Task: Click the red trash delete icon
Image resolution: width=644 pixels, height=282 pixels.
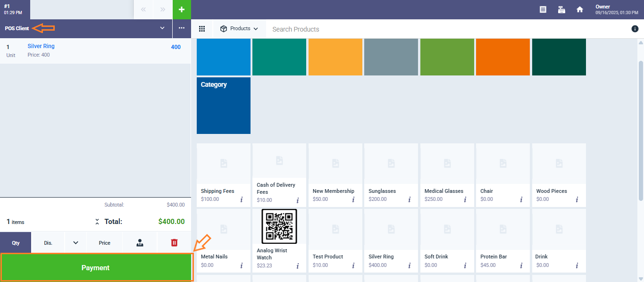Action: [x=174, y=243]
